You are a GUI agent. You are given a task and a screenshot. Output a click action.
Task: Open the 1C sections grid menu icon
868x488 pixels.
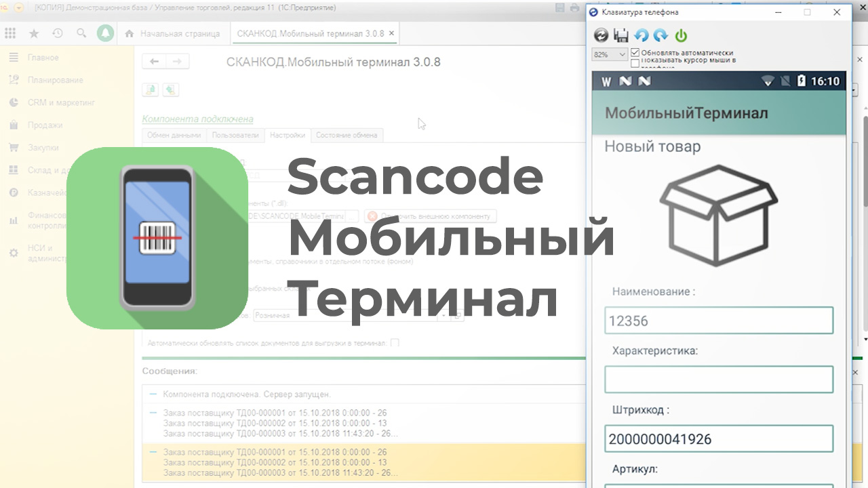10,33
